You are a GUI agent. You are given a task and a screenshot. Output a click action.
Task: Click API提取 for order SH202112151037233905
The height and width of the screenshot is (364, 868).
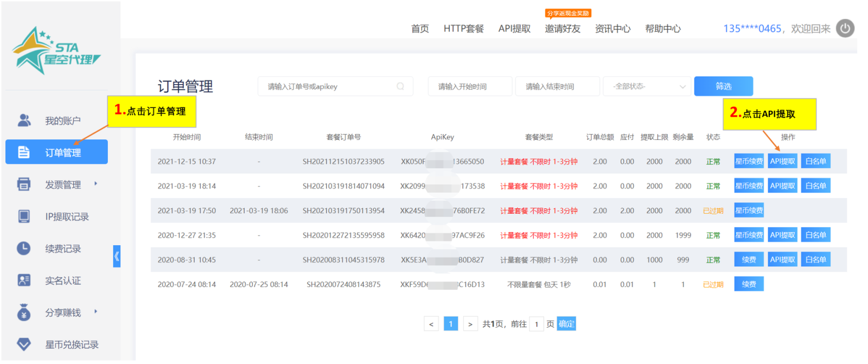click(x=782, y=161)
